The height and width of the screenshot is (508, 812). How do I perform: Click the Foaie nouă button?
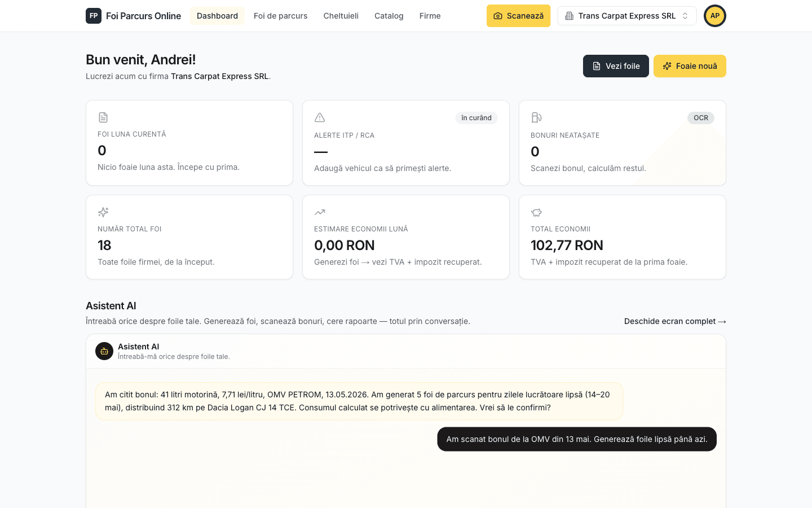690,66
